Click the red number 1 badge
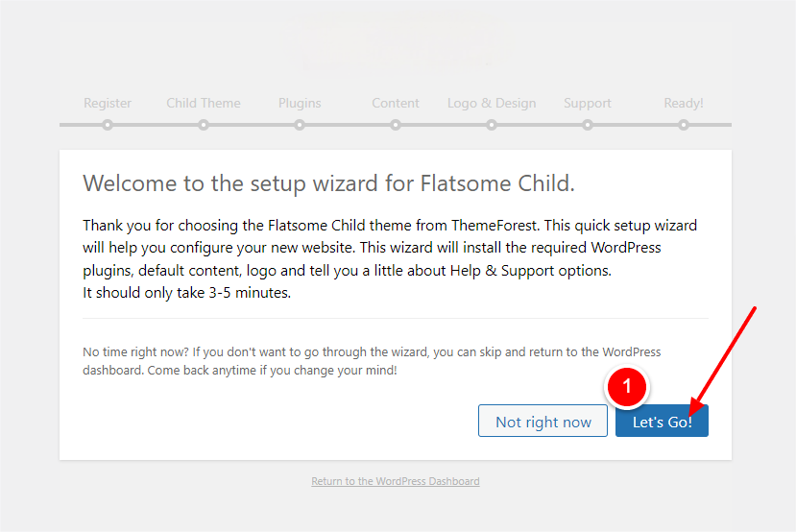 628,387
